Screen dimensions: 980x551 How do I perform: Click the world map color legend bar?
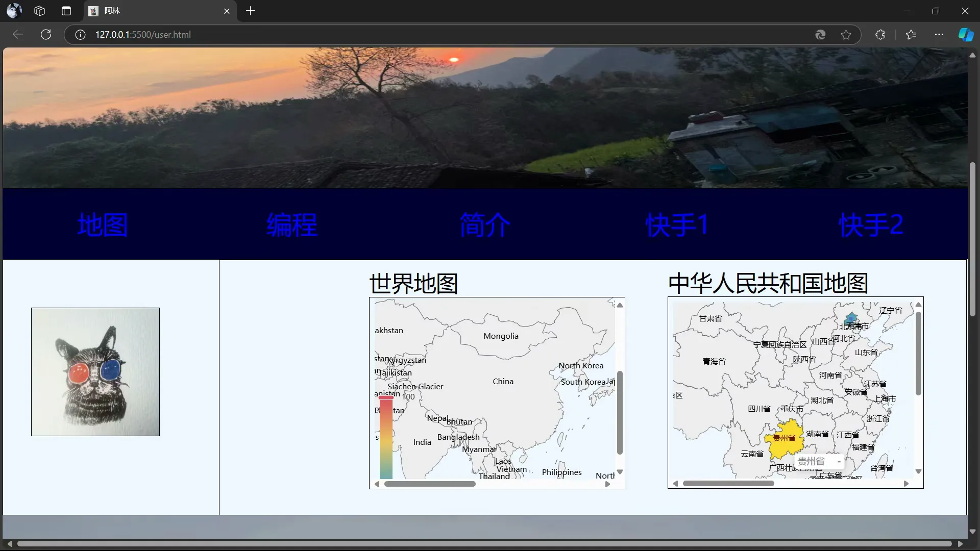point(386,439)
